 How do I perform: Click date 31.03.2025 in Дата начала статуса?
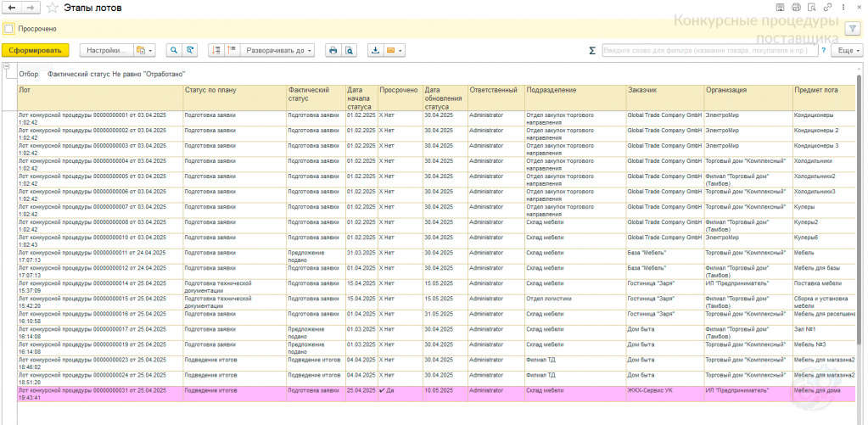tap(362, 256)
